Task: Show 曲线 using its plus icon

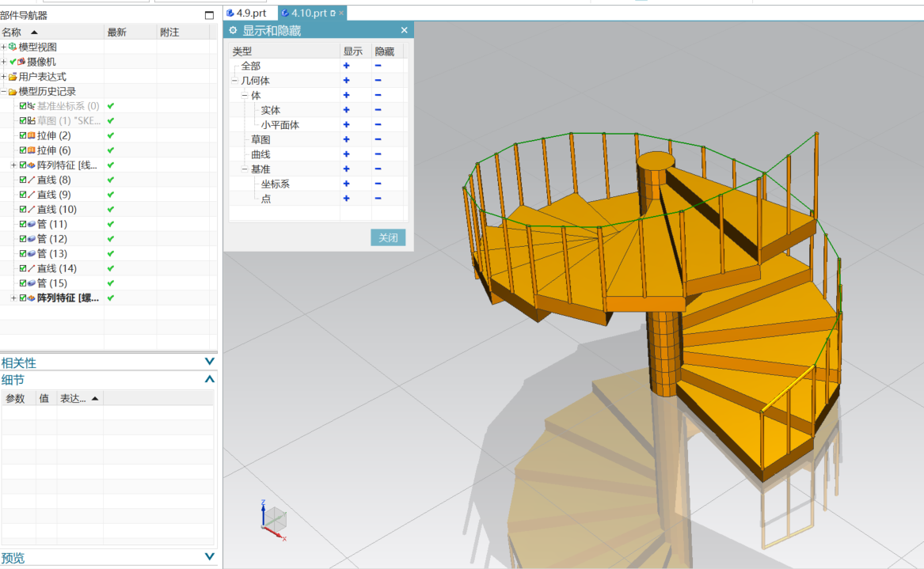Action: click(x=347, y=154)
